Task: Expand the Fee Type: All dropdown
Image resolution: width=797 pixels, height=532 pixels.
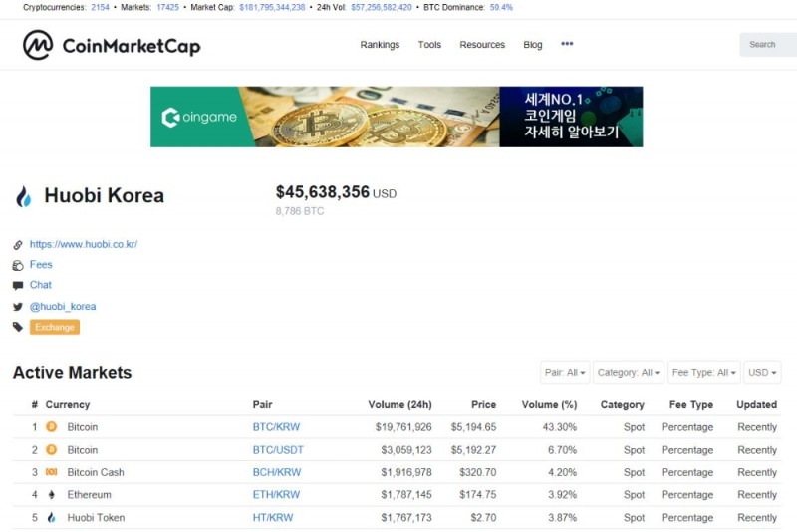Action: (x=704, y=373)
